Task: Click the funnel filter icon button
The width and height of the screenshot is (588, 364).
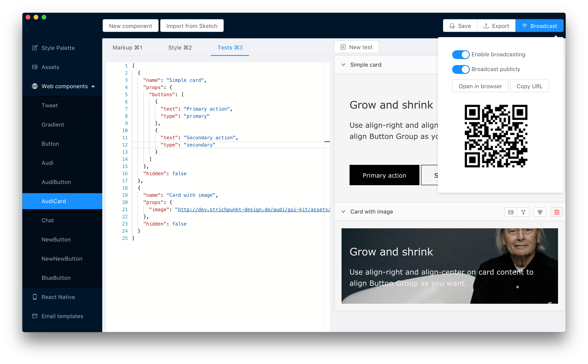Action: point(523,212)
